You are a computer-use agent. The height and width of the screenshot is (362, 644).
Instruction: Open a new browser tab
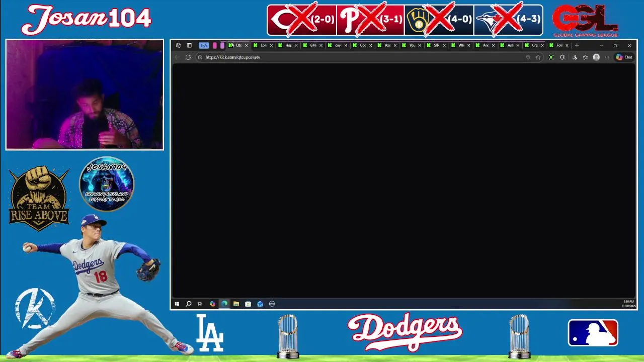[577, 45]
